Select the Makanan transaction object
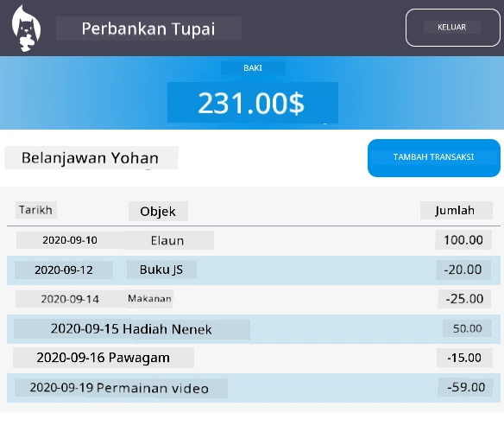This screenshot has height=432, width=504. 149,298
